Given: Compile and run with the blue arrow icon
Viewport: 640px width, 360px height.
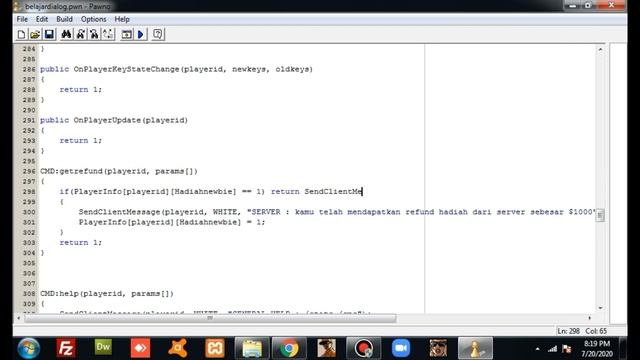Looking at the screenshot, I should point(141,35).
